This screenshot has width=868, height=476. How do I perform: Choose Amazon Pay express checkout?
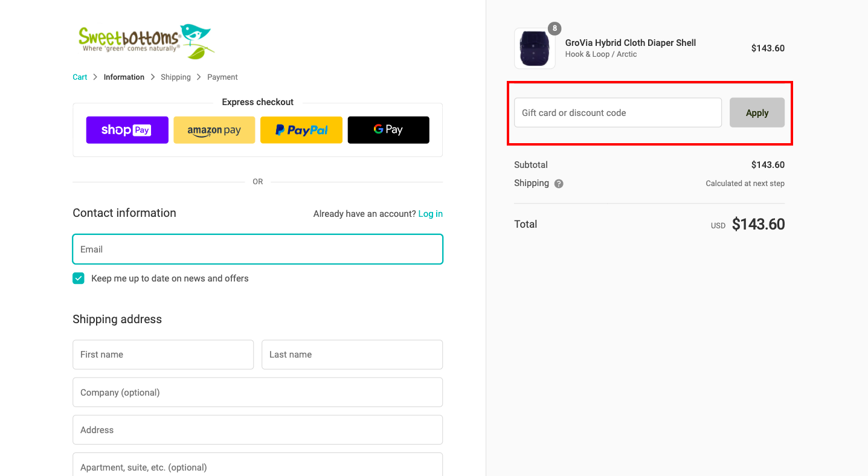point(214,130)
